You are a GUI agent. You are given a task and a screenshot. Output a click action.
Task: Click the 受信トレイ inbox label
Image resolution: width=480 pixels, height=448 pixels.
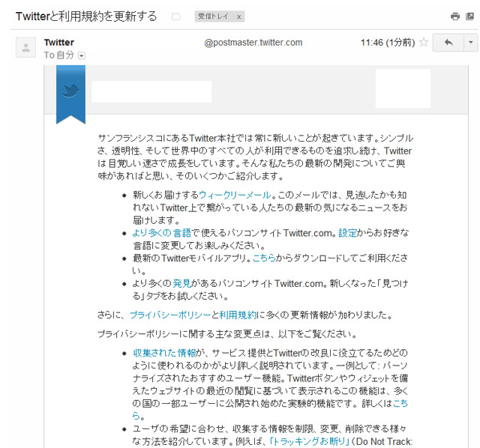click(213, 16)
